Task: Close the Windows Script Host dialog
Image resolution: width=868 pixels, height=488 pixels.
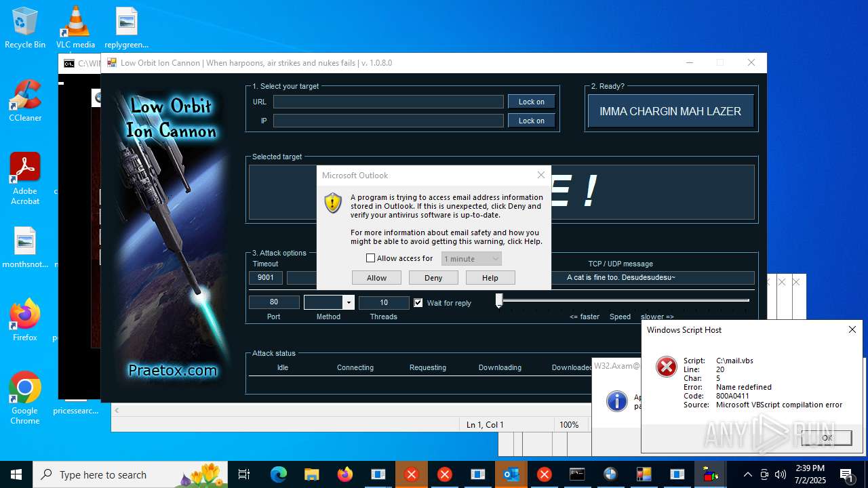Action: [x=852, y=329]
